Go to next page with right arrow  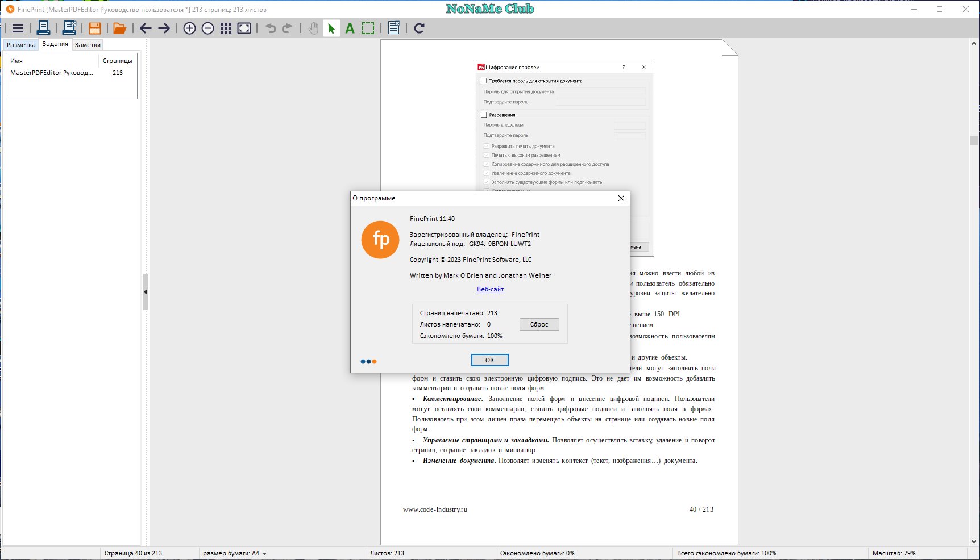pyautogui.click(x=164, y=28)
